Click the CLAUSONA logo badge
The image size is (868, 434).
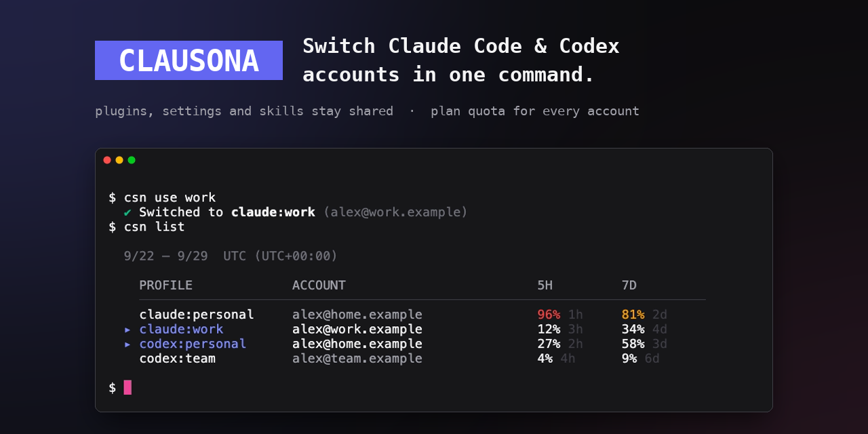[189, 60]
